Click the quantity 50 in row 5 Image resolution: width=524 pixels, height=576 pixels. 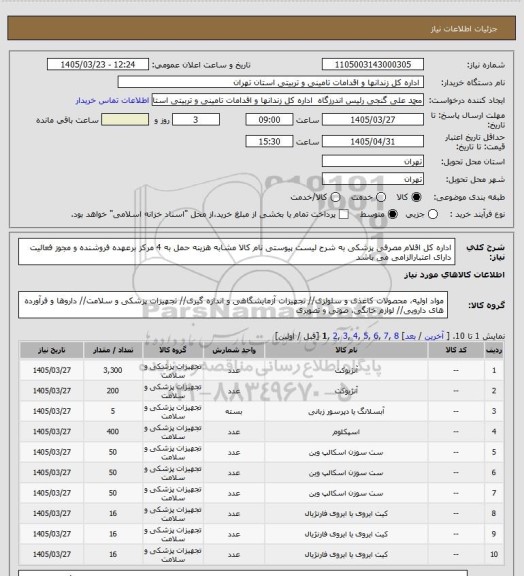coord(113,452)
